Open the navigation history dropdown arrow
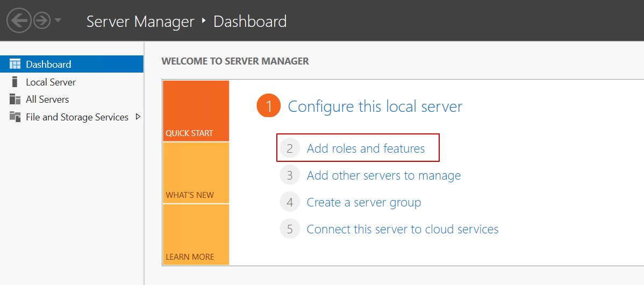This screenshot has width=644, height=285. click(58, 20)
